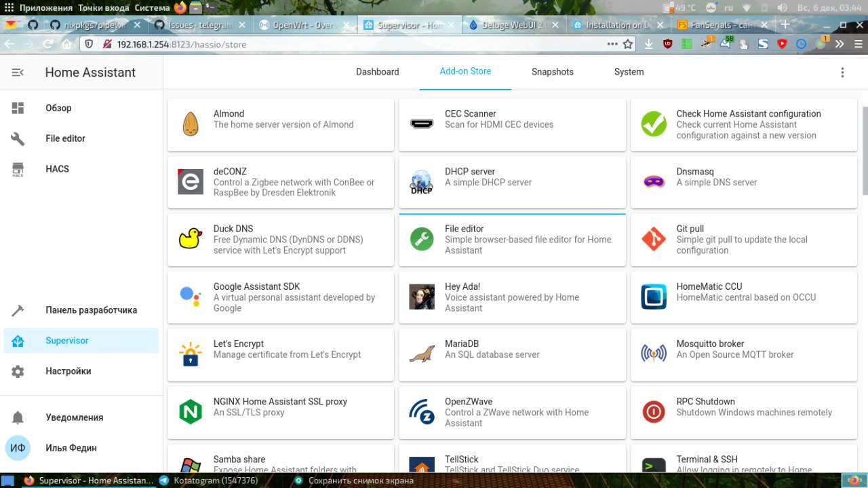Click 'An SQL database server' description text
The image size is (868, 488).
492,355
